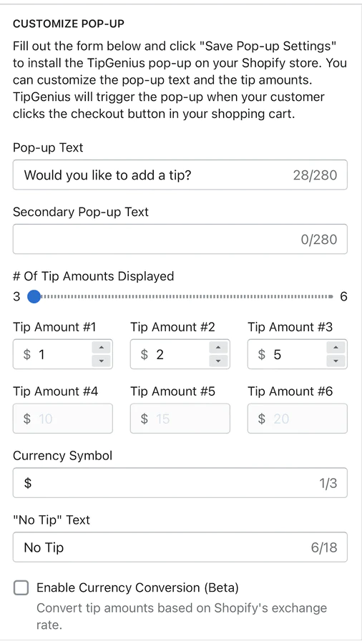Click the tip amounts slider handle
The height and width of the screenshot is (644, 362).
(x=34, y=296)
